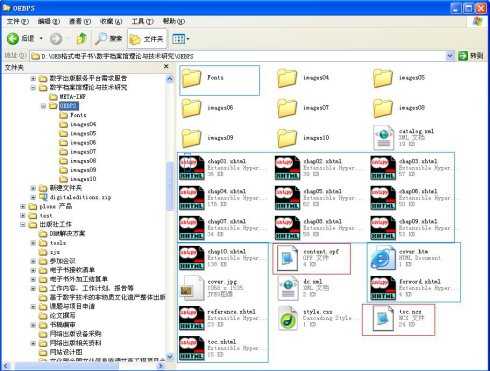Collapse the selected OEBPS tree node
This screenshot has width=490, height=371.
(x=43, y=106)
